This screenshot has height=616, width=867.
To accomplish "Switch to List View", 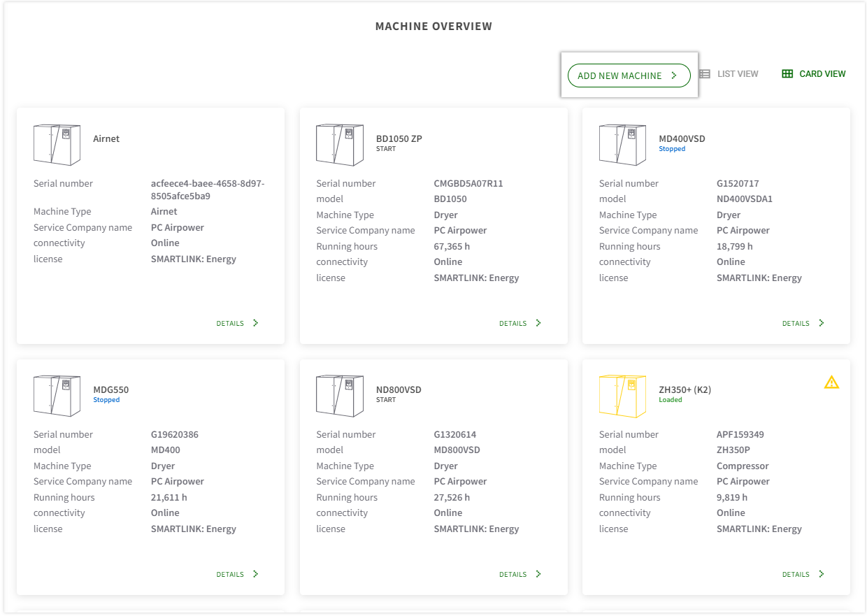I will (729, 73).
